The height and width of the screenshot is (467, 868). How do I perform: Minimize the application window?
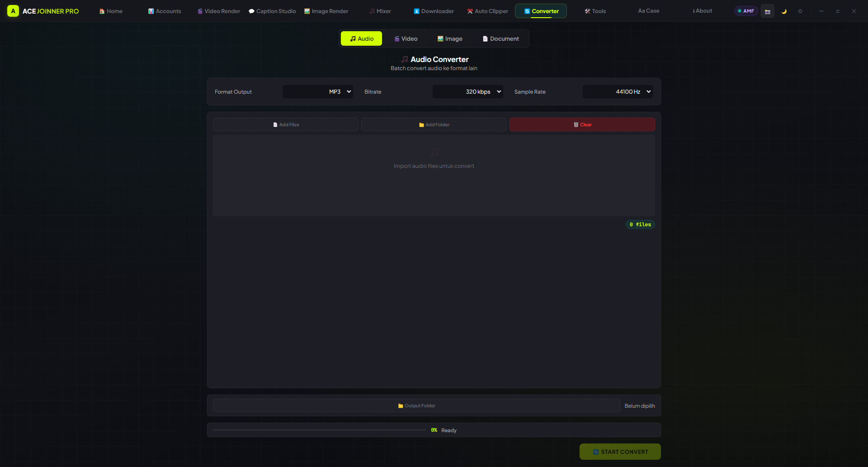821,11
